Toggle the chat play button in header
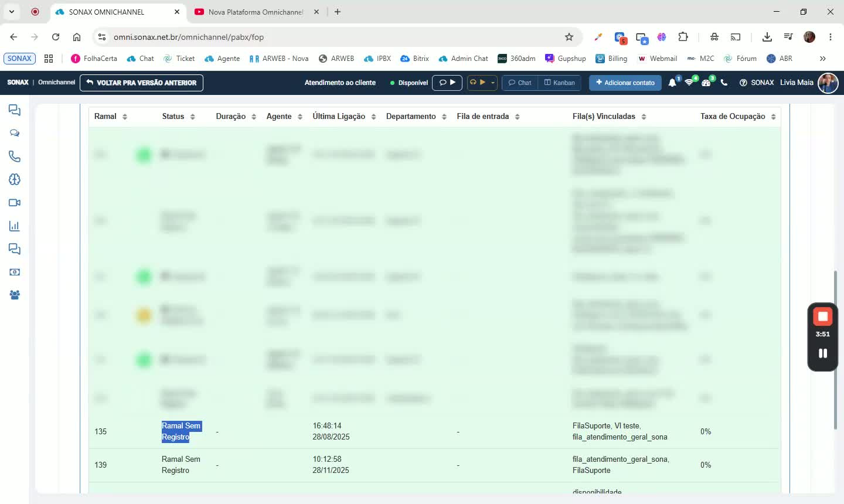The width and height of the screenshot is (844, 504). [447, 83]
